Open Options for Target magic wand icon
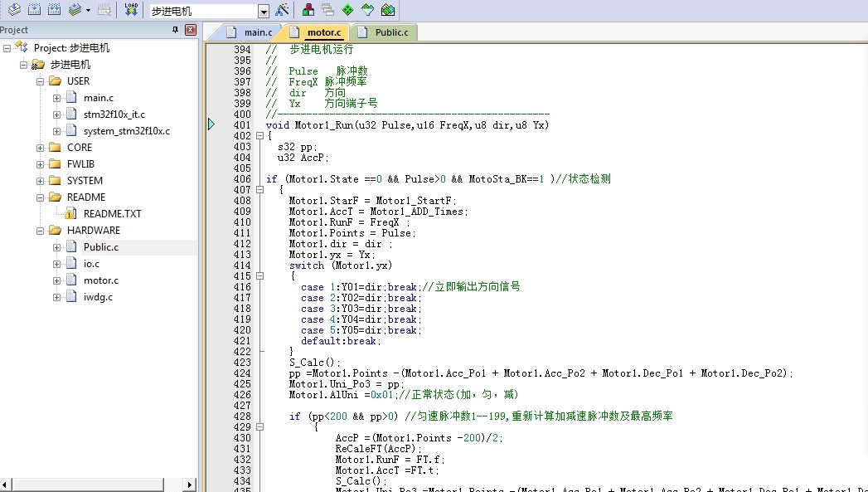Image resolution: width=868 pixels, height=492 pixels. [x=283, y=9]
